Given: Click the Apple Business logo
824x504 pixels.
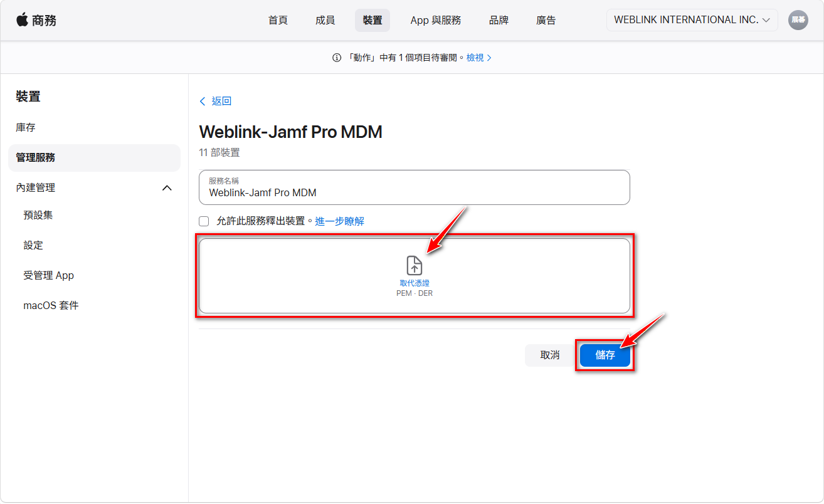Looking at the screenshot, I should (x=36, y=20).
